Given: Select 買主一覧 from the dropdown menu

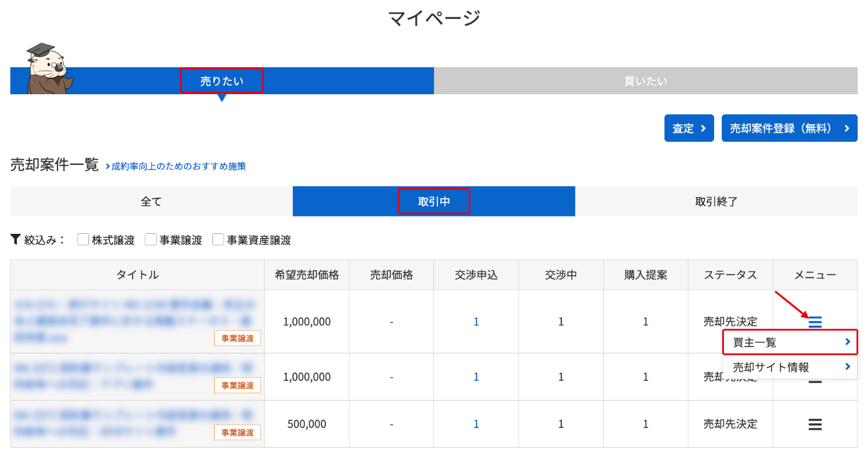Looking at the screenshot, I should pos(790,342).
